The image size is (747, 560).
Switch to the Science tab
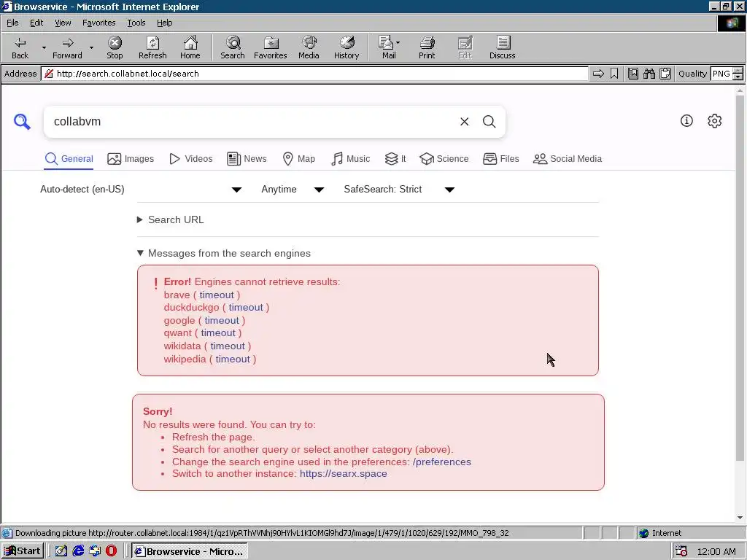pyautogui.click(x=444, y=158)
